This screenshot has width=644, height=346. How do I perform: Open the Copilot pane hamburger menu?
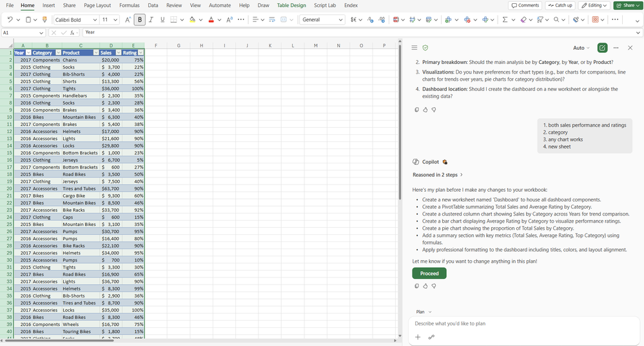pyautogui.click(x=415, y=48)
